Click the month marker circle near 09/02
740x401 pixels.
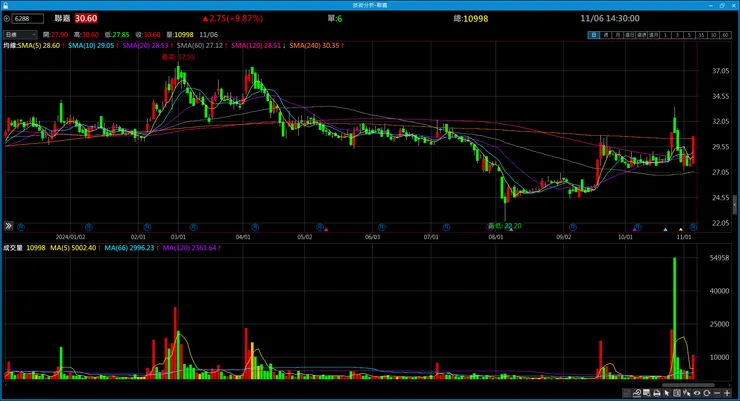tap(572, 227)
